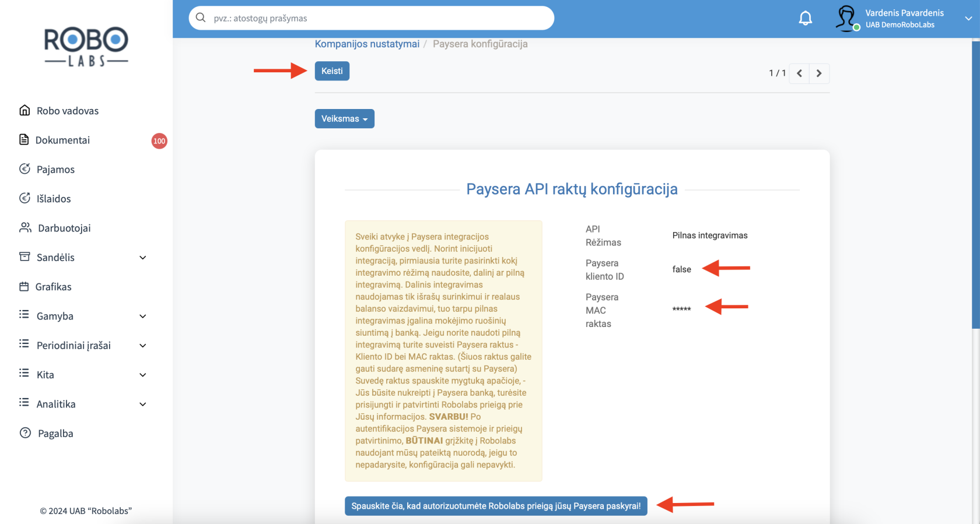
Task: Click the Sandėlis box icon
Action: [24, 256]
